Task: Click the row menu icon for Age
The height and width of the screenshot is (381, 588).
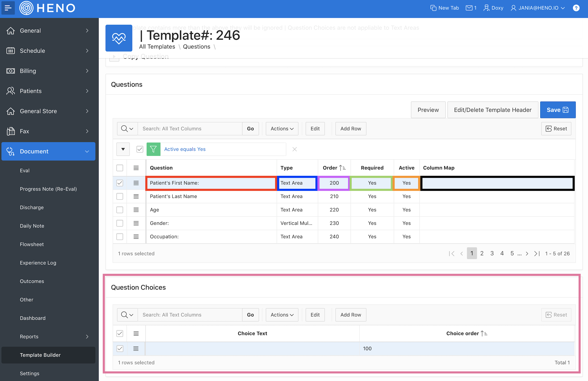Action: (x=136, y=210)
